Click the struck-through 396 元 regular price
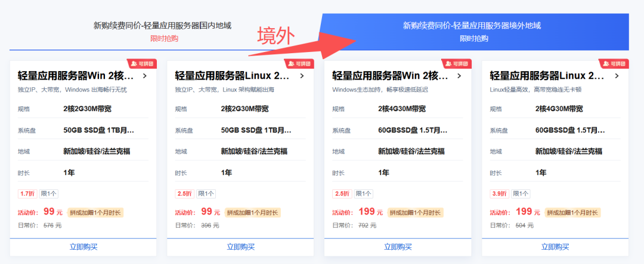 [x=210, y=225]
